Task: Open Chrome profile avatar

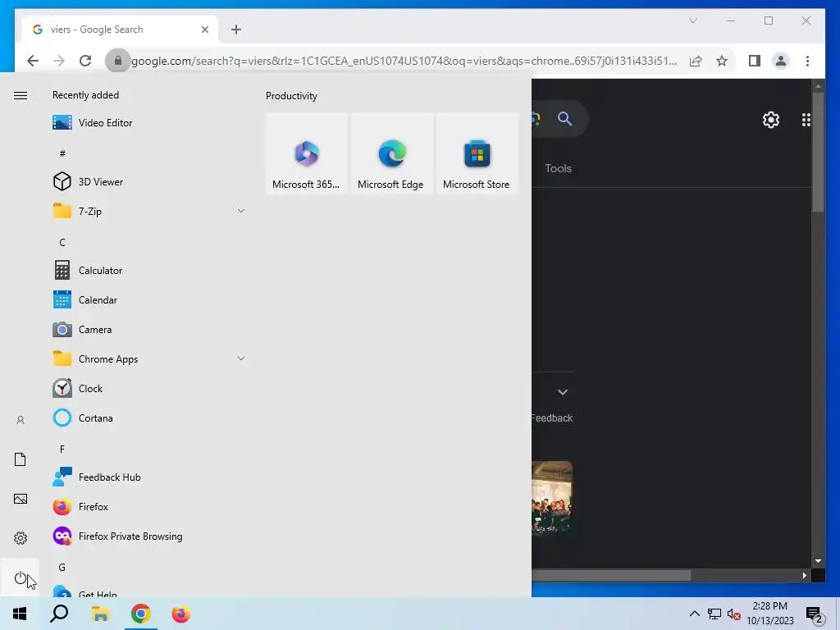Action: [x=781, y=61]
